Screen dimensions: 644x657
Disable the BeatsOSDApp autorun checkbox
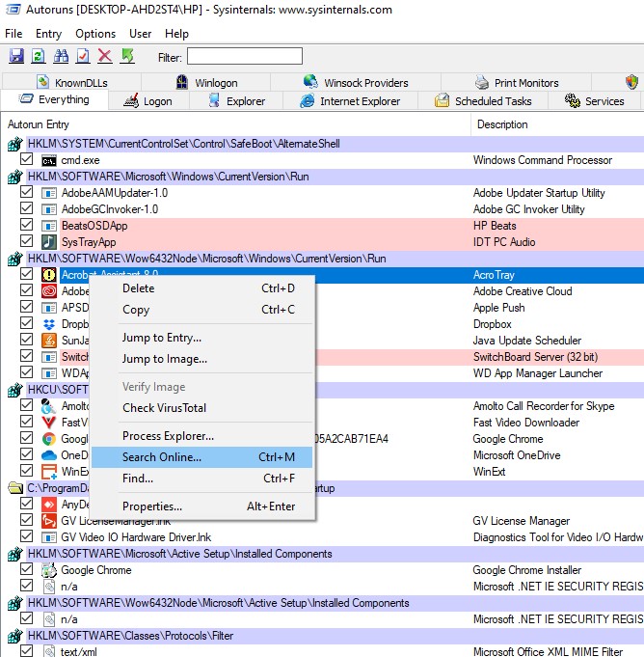26,225
